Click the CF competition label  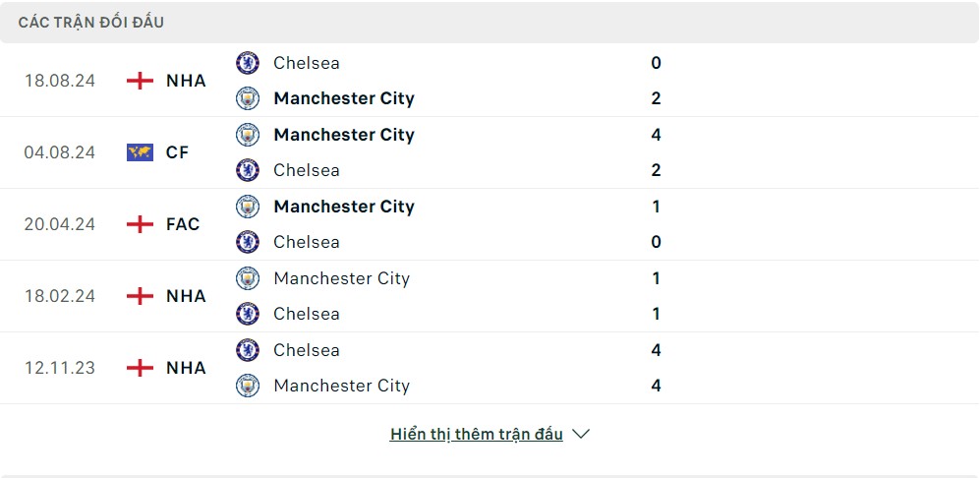(178, 152)
